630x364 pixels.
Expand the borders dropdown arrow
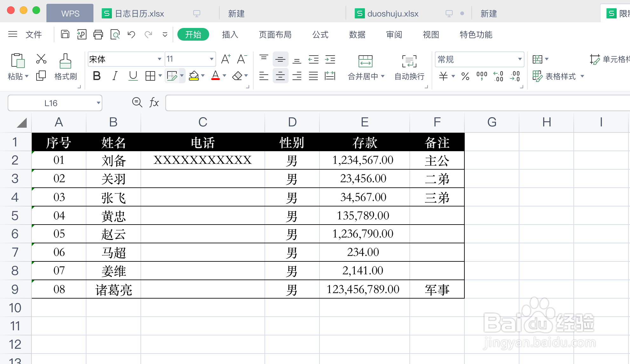pyautogui.click(x=160, y=76)
